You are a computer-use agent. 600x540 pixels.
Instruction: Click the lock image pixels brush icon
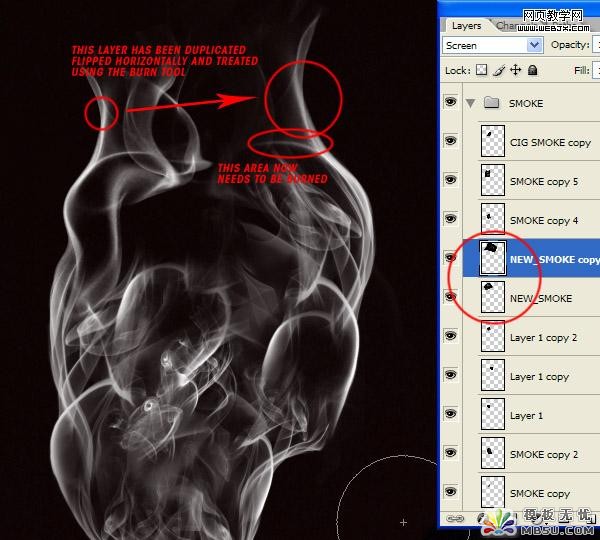tap(498, 70)
